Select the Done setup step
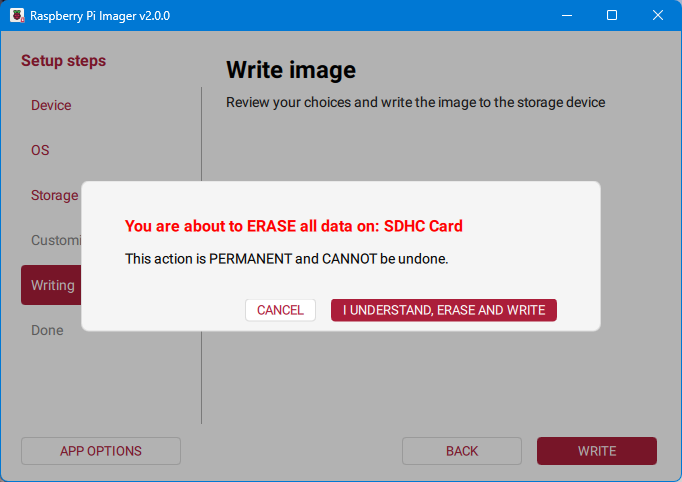This screenshot has width=682, height=482. click(47, 330)
